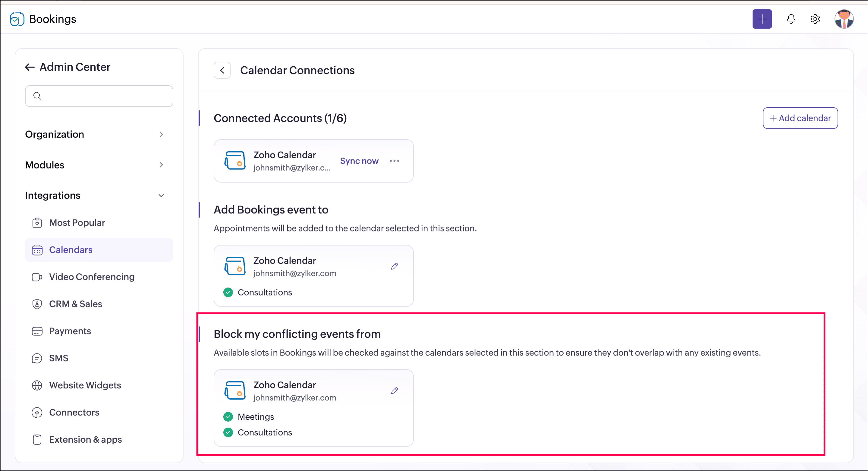Open Extension & apps

tap(99, 439)
